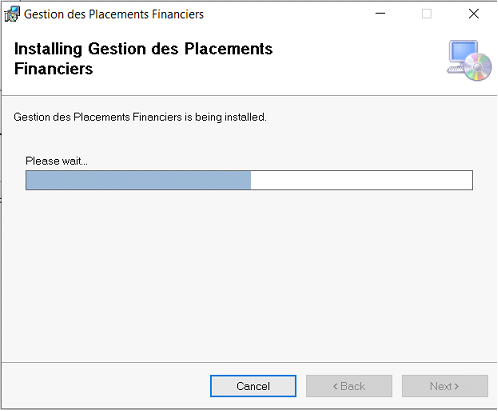Click the '>' chevron on the Next button
The width and height of the screenshot is (498, 411).
click(457, 386)
